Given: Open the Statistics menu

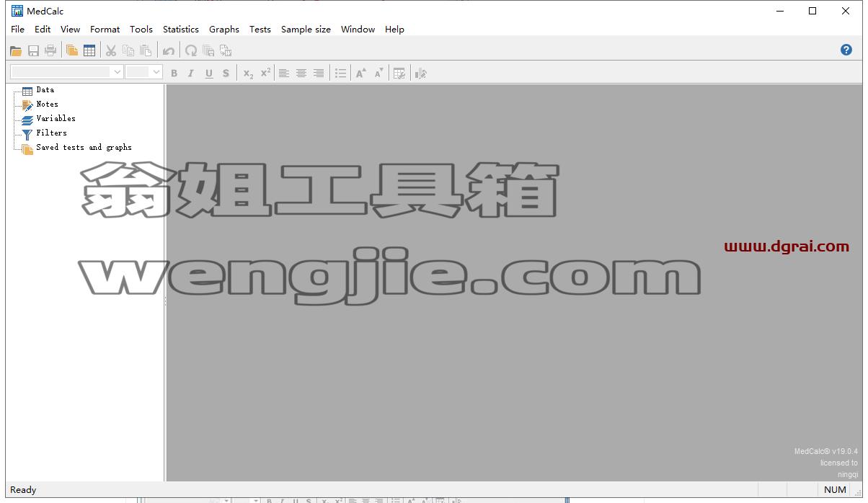Looking at the screenshot, I should (x=181, y=30).
